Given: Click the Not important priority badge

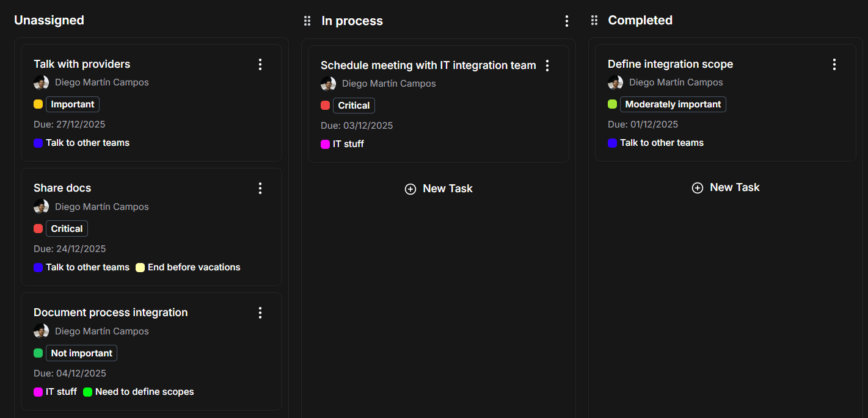Looking at the screenshot, I should click(x=81, y=353).
